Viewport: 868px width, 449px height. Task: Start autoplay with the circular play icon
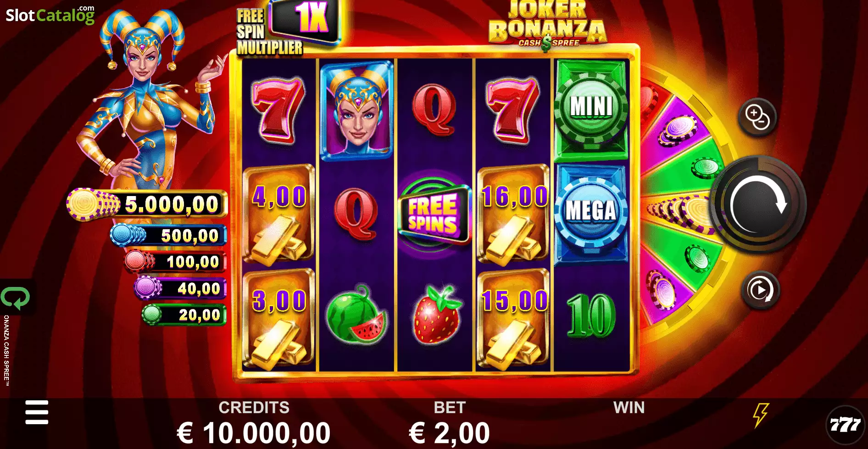pyautogui.click(x=760, y=290)
